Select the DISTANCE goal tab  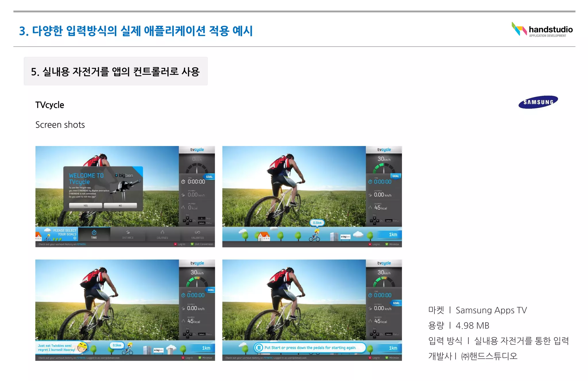tap(128, 234)
